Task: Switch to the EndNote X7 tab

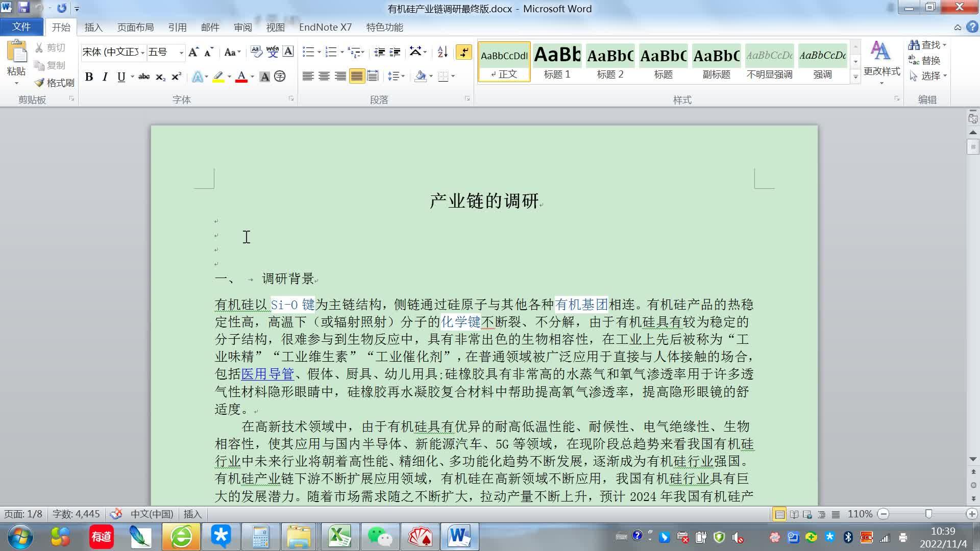Action: 325,27
